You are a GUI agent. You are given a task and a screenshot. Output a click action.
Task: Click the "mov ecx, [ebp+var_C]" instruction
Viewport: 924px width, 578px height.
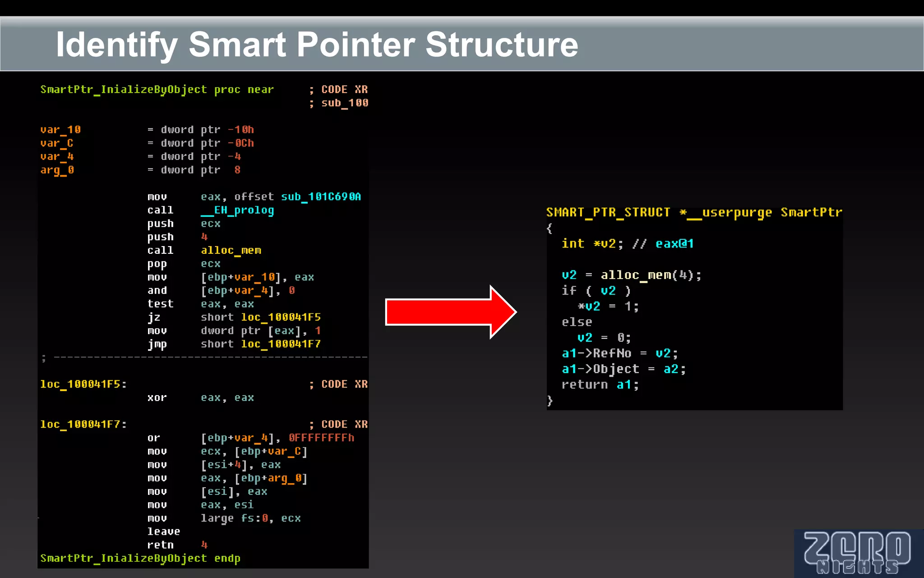(x=227, y=452)
